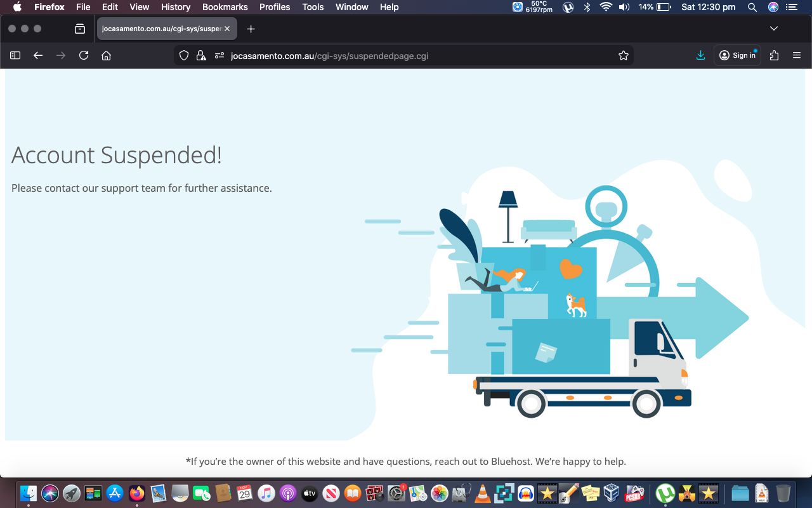
Task: Open the Firefox hamburger application menu
Action: tap(797, 56)
